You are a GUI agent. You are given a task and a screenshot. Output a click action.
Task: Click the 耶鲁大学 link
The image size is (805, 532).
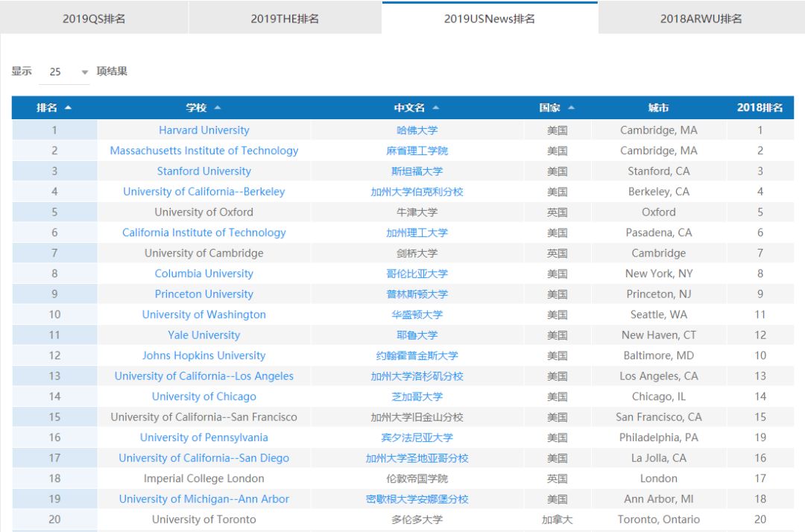(417, 335)
